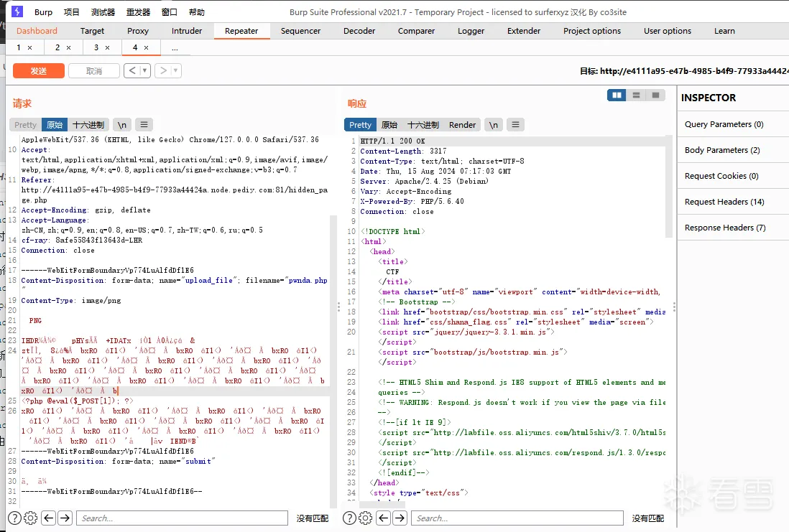
Task: Expand Request Headers (14) in Inspector
Action: [x=733, y=202]
